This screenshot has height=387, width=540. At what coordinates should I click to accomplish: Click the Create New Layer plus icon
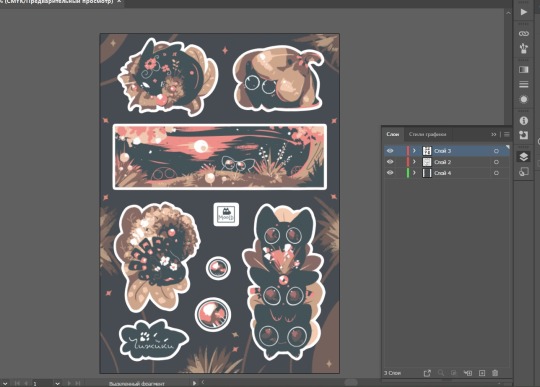(482, 373)
